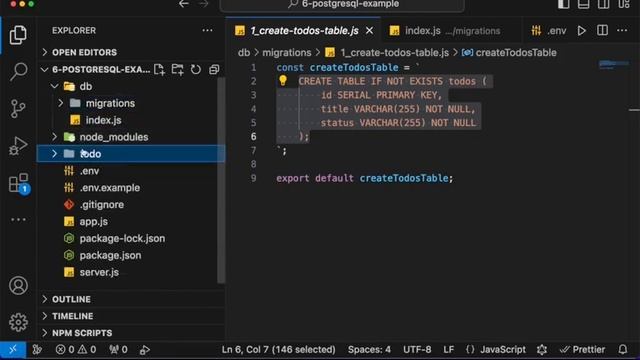Click the command center search box
The image size is (640, 360).
point(342,4)
